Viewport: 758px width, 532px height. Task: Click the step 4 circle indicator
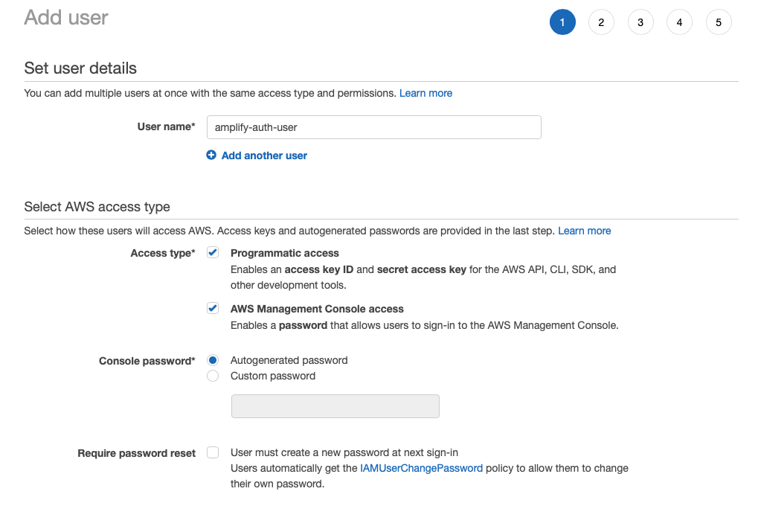[x=679, y=22]
